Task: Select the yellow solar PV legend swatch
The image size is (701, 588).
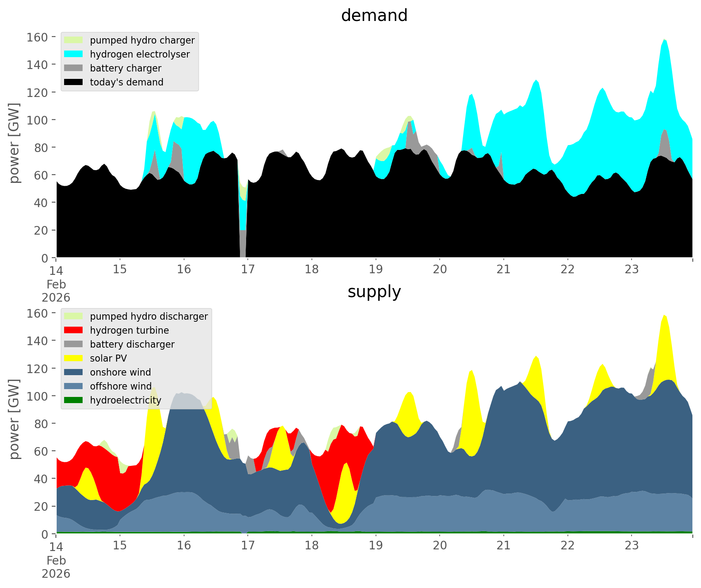Action: [x=74, y=358]
